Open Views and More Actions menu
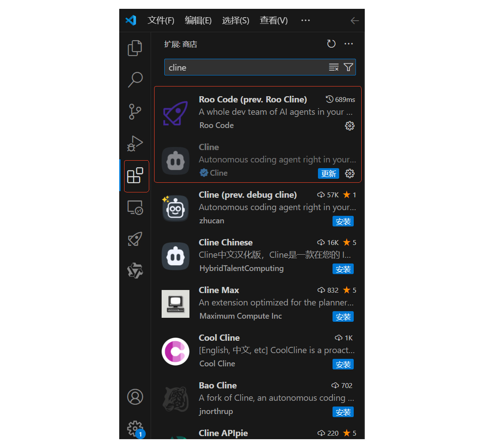Screen dimensions: 484x448 pyautogui.click(x=349, y=44)
